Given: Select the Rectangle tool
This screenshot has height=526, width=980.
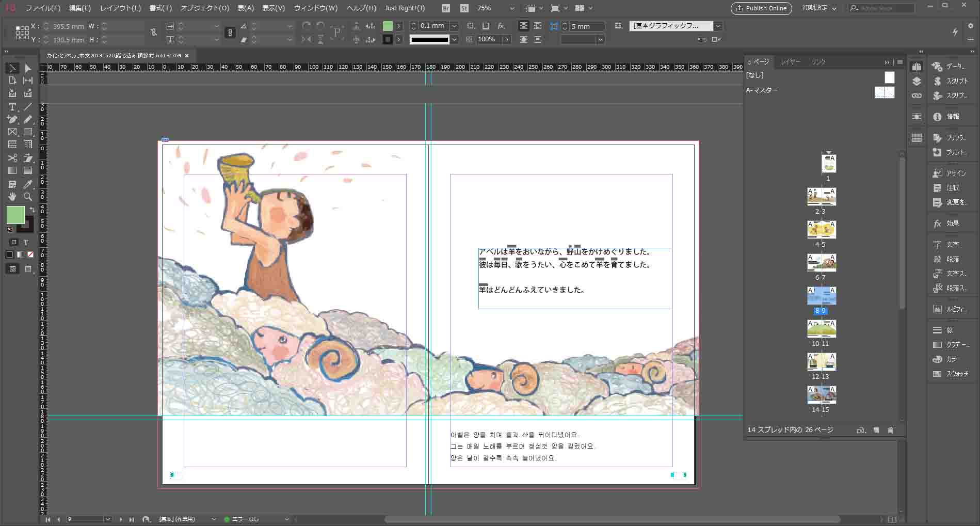Looking at the screenshot, I should click(x=28, y=132).
